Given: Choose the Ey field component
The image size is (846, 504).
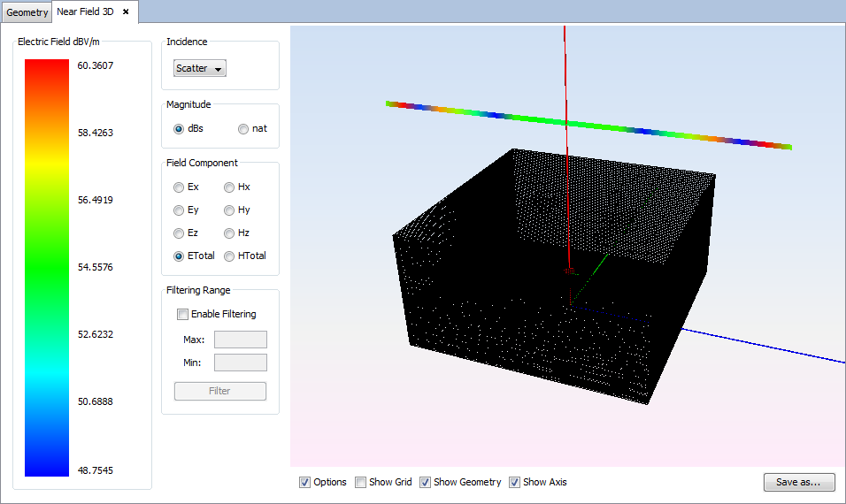Looking at the screenshot, I should 180,210.
